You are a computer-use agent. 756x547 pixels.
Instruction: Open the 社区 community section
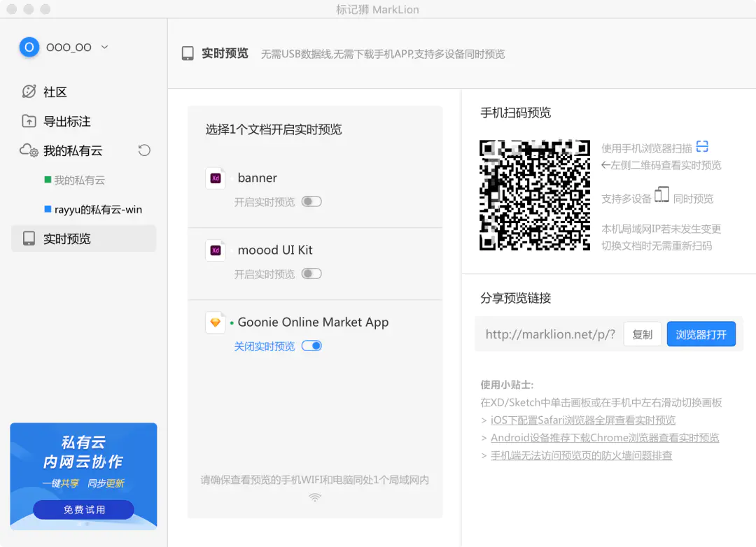55,92
